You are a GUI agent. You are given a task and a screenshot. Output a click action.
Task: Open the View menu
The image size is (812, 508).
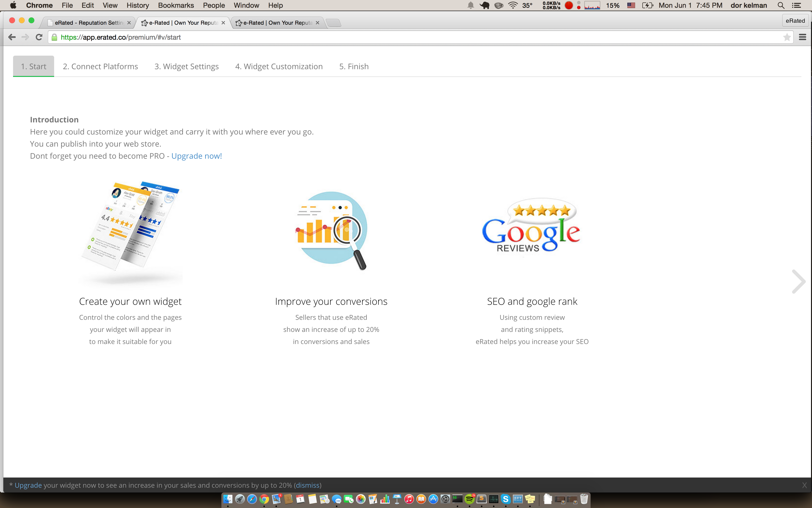[x=110, y=5]
